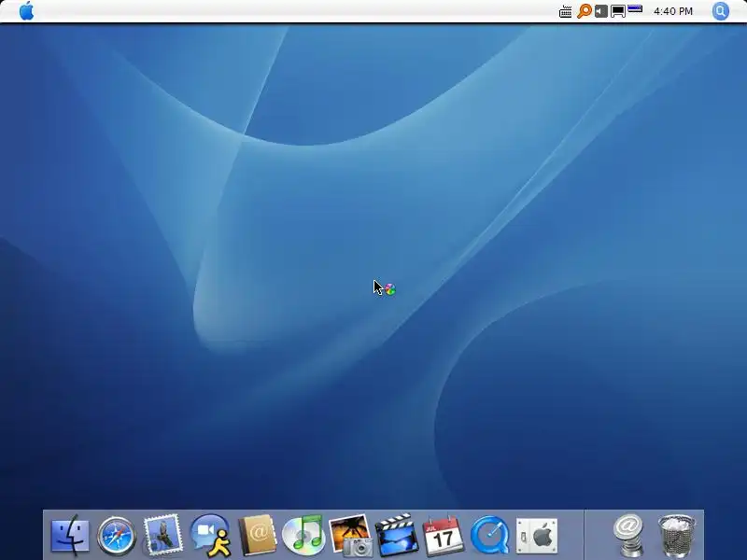Open Spotlight search in menu bar
The width and height of the screenshot is (747, 560).
[x=720, y=11]
